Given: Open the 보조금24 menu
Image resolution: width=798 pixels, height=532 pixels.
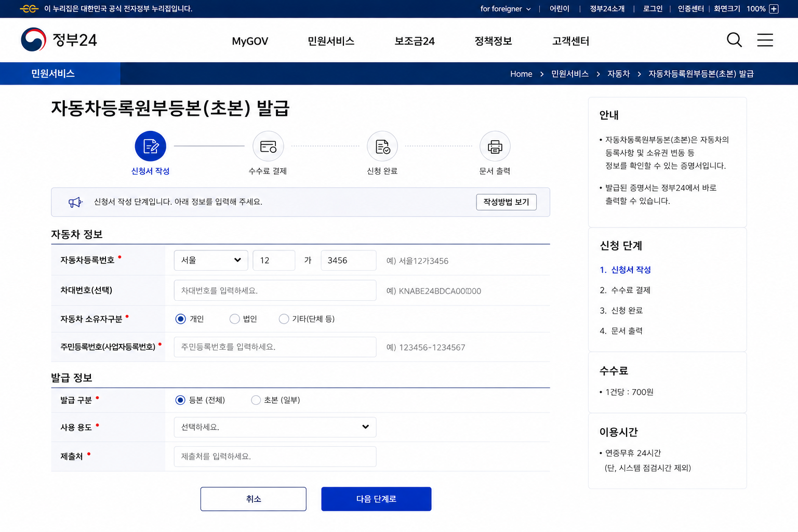Looking at the screenshot, I should [415, 41].
